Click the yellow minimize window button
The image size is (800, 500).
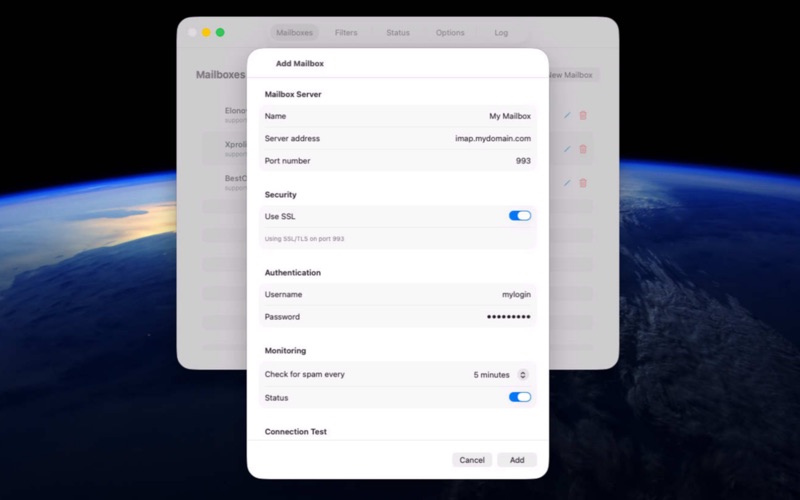coord(206,33)
